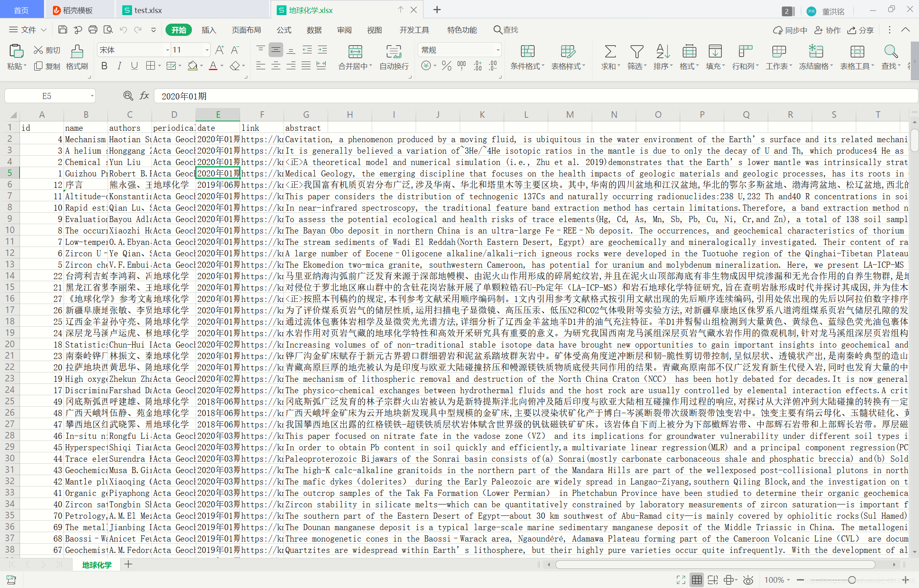The image size is (919, 588).
Task: Click the Format Painter (格式刷) icon
Action: point(77,52)
